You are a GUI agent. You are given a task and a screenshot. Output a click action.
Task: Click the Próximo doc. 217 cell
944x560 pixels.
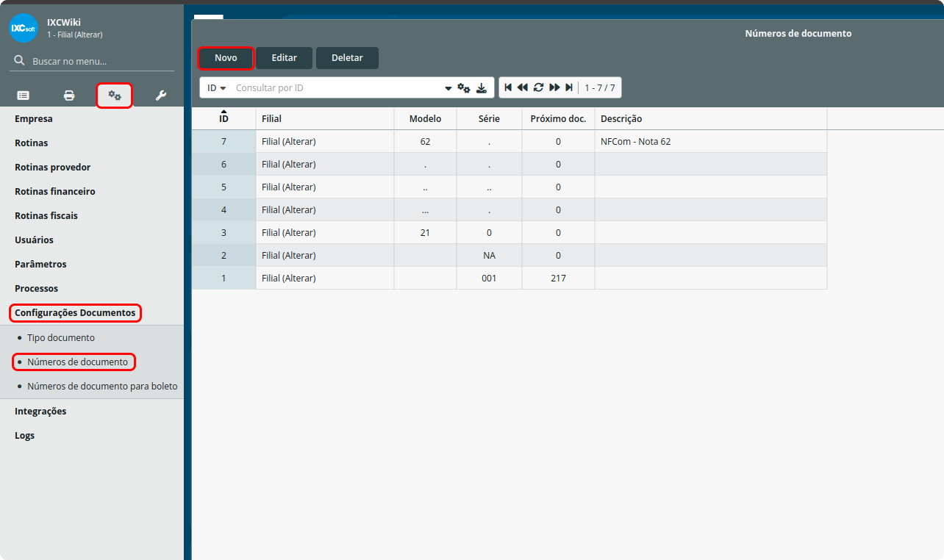click(x=558, y=278)
